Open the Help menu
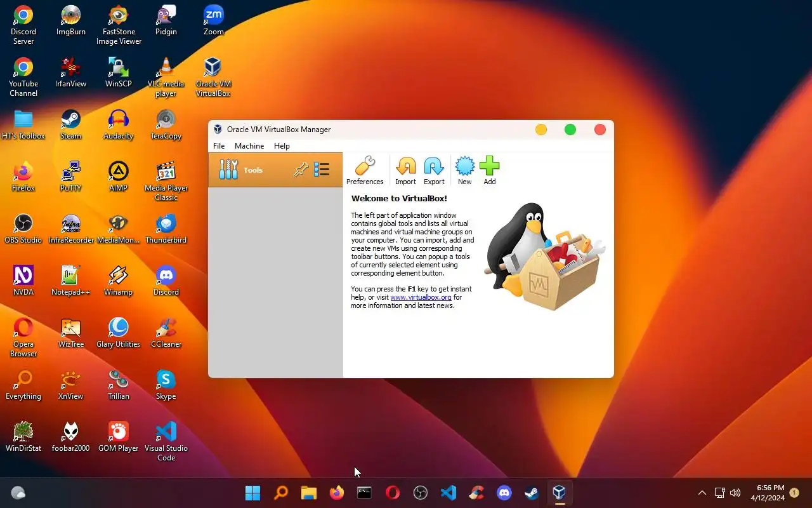This screenshot has height=508, width=812. (282, 146)
